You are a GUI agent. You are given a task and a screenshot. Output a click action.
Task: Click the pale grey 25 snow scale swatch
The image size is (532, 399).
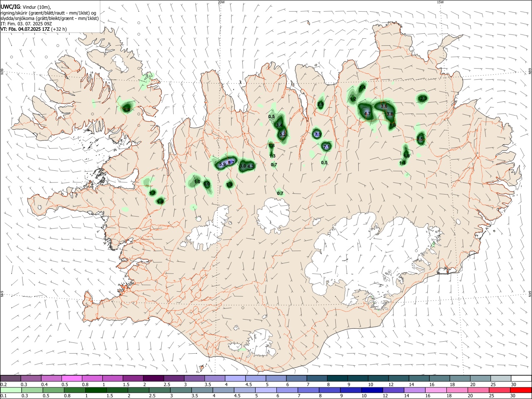(x=500, y=378)
